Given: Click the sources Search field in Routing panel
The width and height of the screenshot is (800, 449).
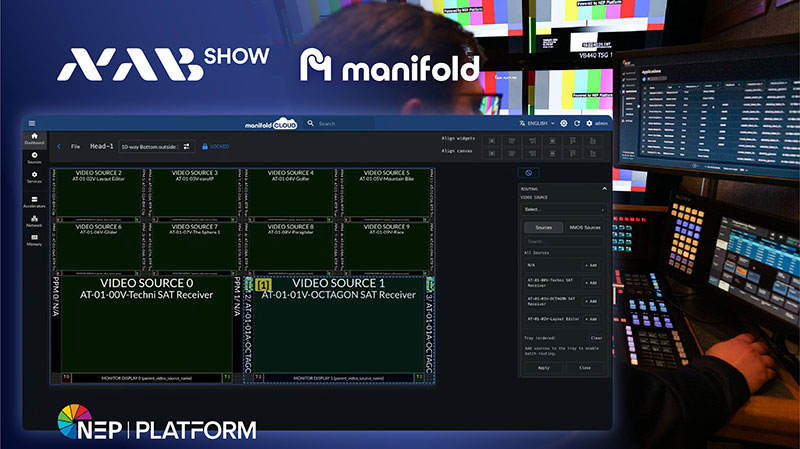Looking at the screenshot, I should tap(564, 241).
